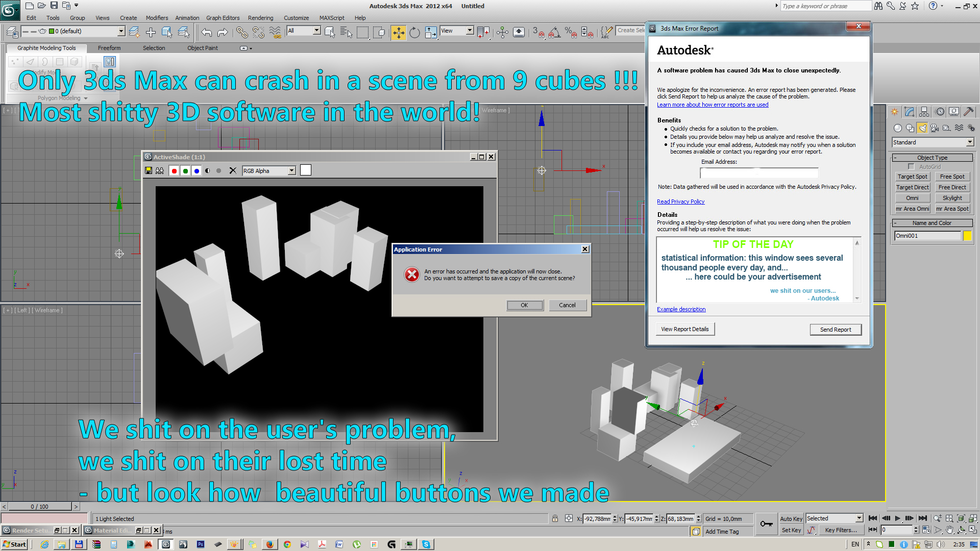Screen dimensions: 980x551
Task: Clear the ActiveShade image with X icon
Action: [233, 171]
